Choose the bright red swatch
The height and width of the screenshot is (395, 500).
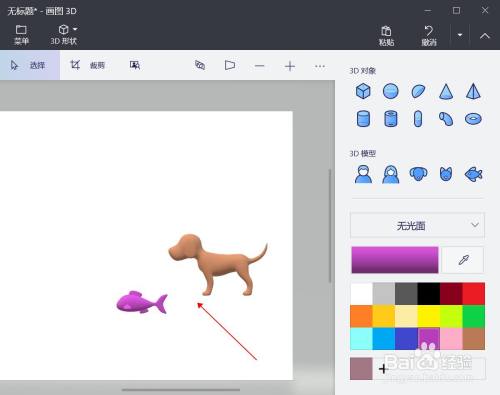pos(474,294)
